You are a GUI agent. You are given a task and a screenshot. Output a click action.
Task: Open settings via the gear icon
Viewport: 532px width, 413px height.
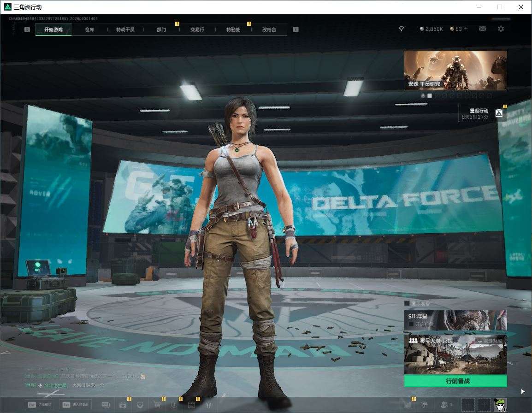click(501, 29)
